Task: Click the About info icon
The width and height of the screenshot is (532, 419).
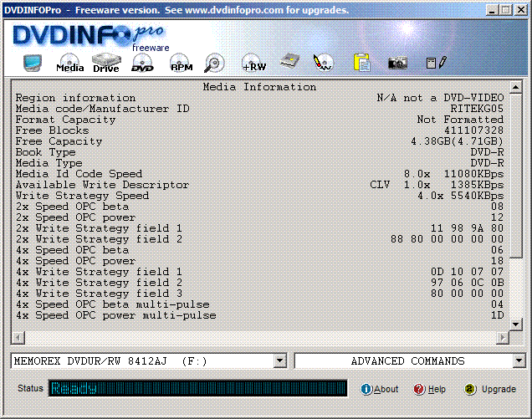Action: click(366, 389)
